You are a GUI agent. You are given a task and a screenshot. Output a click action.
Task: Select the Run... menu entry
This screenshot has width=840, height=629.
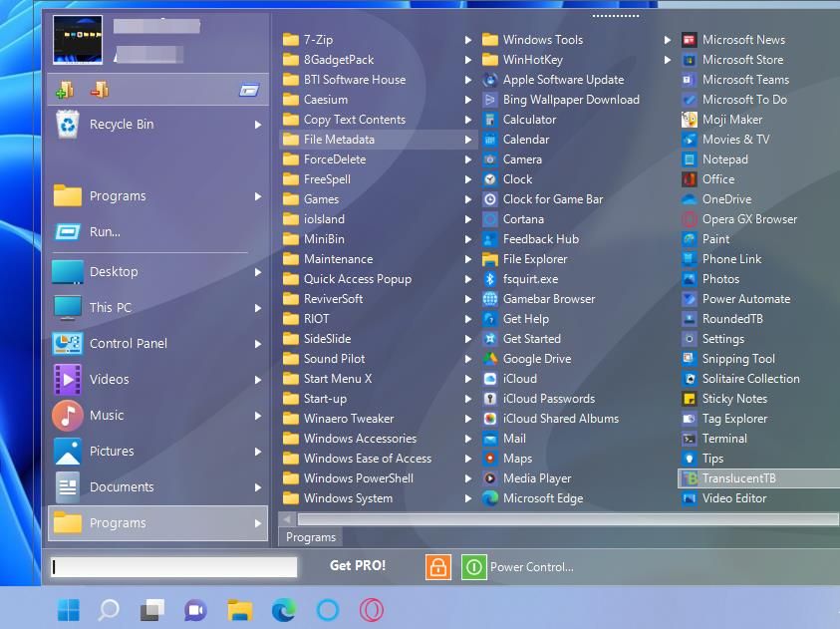coord(158,232)
